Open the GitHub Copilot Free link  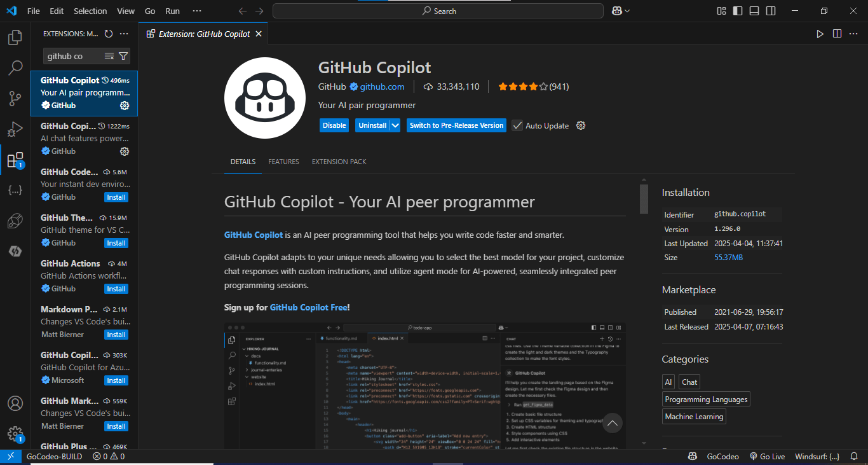(x=308, y=307)
